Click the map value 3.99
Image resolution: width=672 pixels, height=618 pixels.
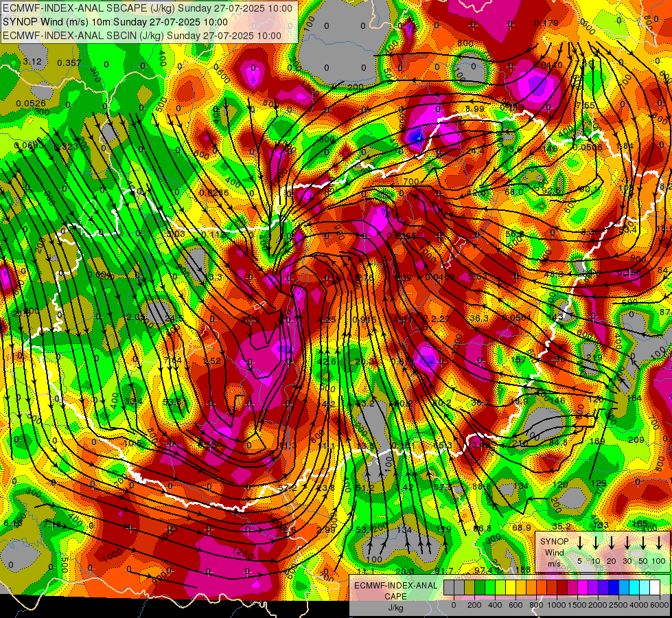[326, 529]
